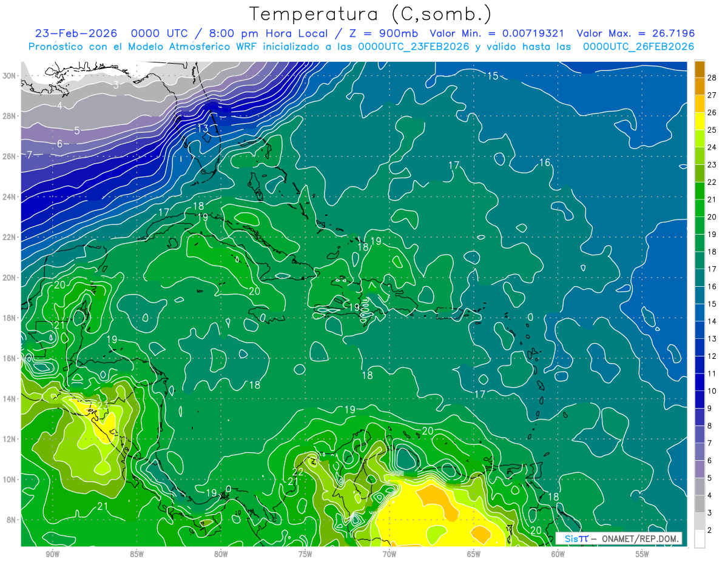Click the '15' label on the color scale
Viewport: 728px width, 562px height.
712,304
